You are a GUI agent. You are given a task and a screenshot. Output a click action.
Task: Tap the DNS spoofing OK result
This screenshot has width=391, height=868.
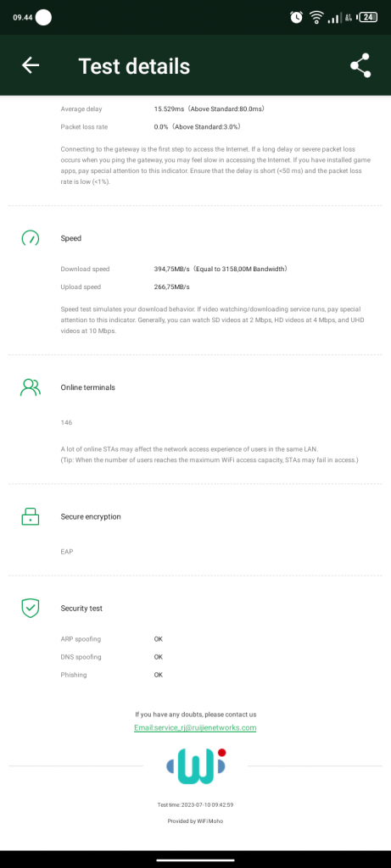pos(159,657)
